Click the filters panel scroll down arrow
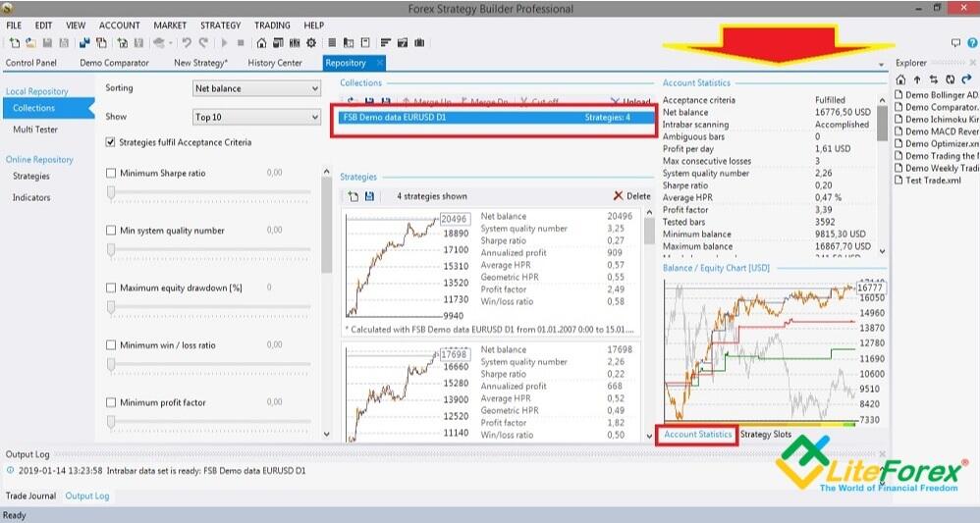The image size is (980, 523). 326,434
